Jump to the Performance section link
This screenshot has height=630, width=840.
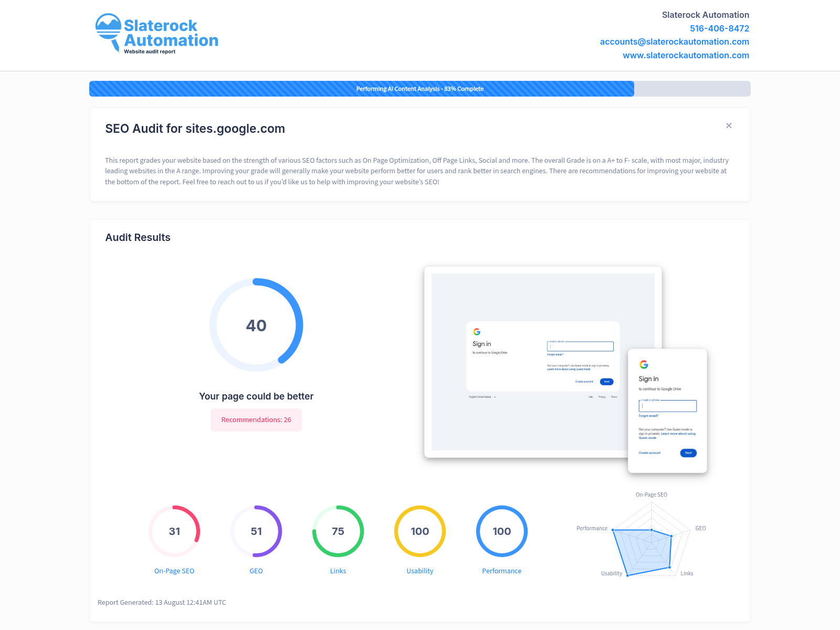coord(502,571)
